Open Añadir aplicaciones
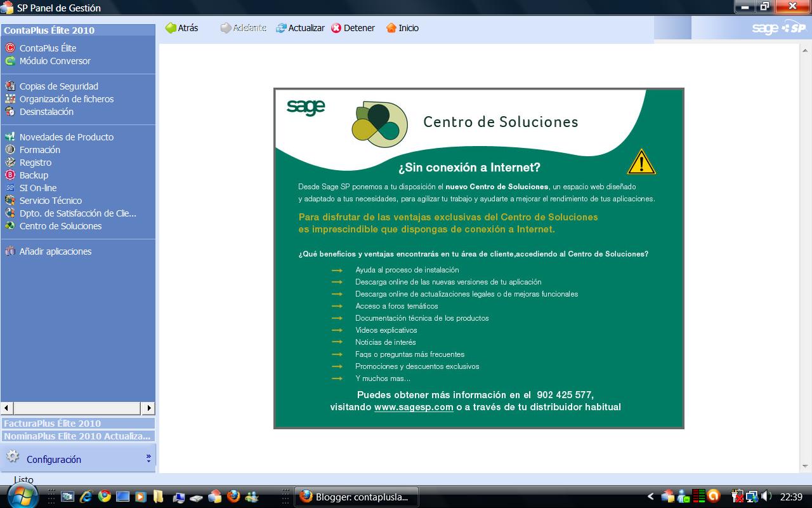Image resolution: width=812 pixels, height=508 pixels. (56, 251)
